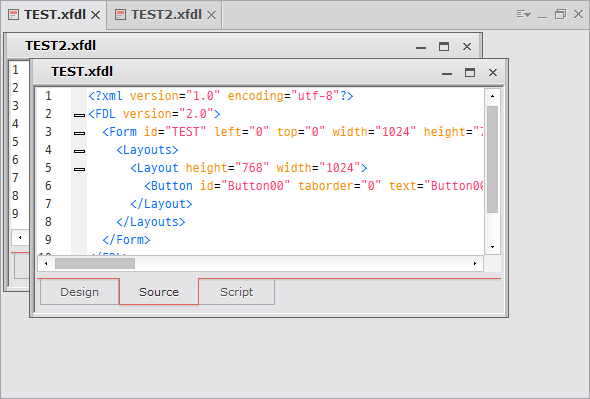Collapse the Layouts tag fold marker
Viewport: 590px width, 399px height.
tap(79, 151)
